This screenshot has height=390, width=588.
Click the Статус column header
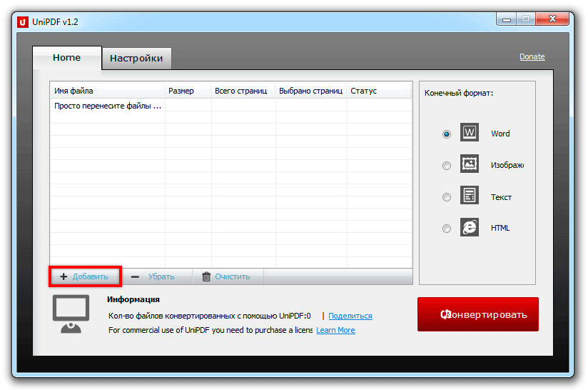(x=379, y=91)
